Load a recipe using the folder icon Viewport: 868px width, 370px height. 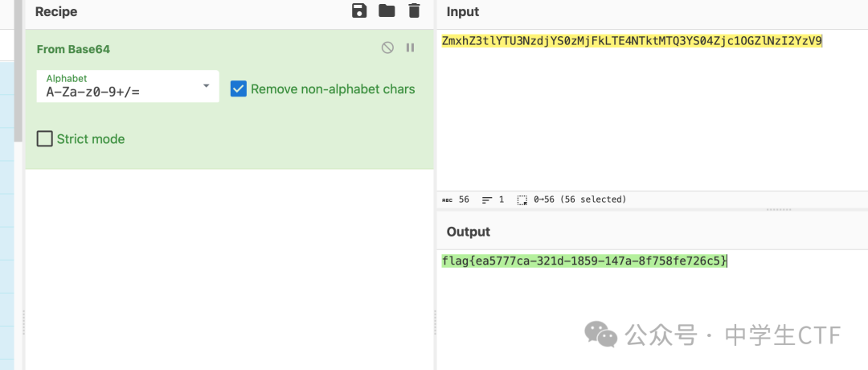pos(387,10)
